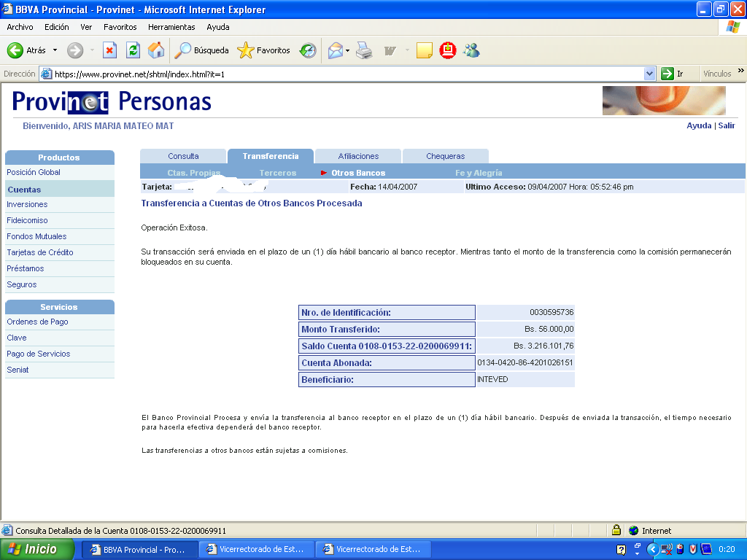Open Back button history dropdown arrow
This screenshot has width=747, height=560.
tap(55, 50)
